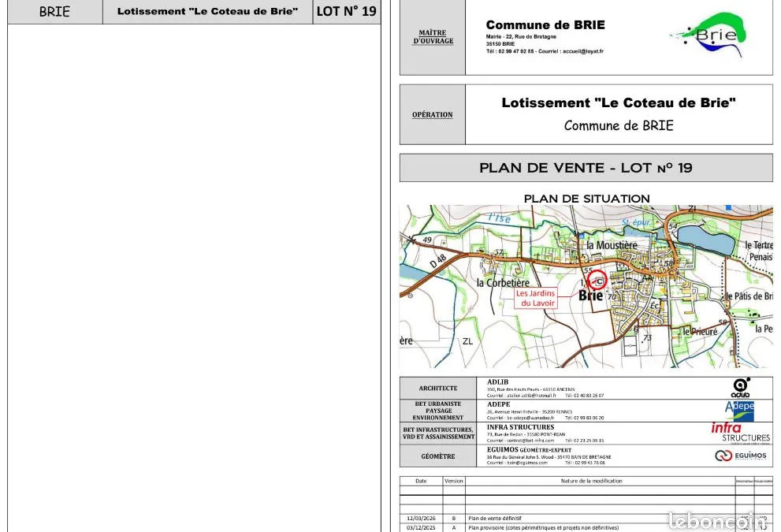This screenshot has height=532, width=781.
Task: Click the OPÉRATION underlined label
Action: pyautogui.click(x=433, y=114)
